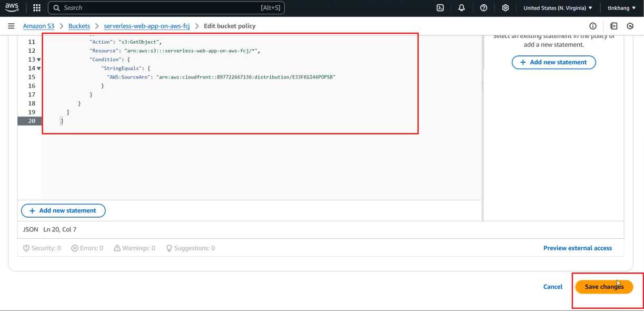644x311 pixels.
Task: Open the help question mark menu
Action: pos(484,8)
